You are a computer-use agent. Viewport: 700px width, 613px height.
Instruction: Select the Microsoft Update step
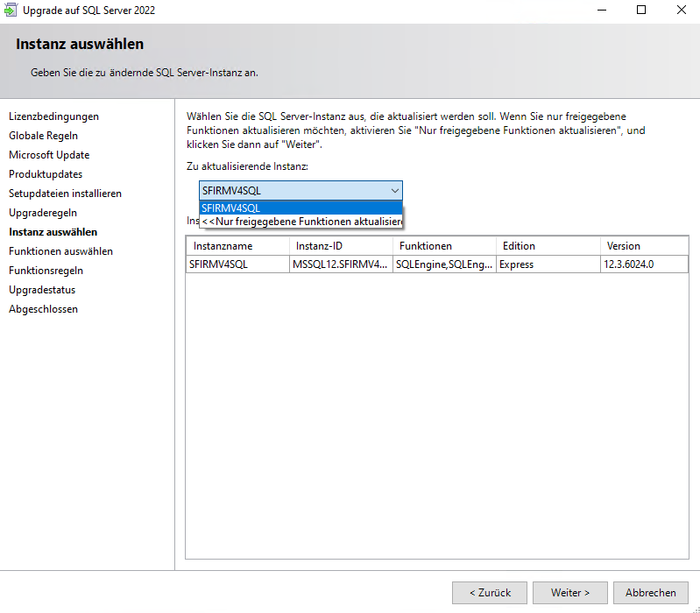49,155
